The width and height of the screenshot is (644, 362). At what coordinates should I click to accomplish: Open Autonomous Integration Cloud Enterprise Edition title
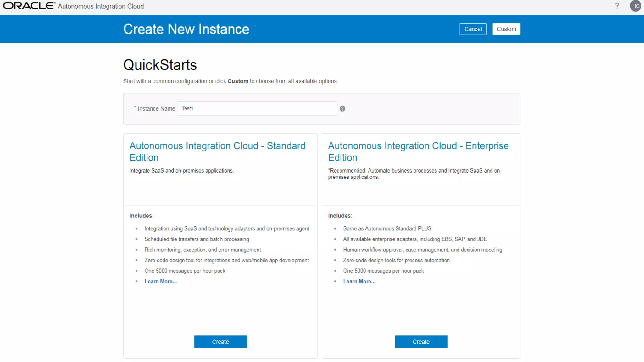click(418, 151)
